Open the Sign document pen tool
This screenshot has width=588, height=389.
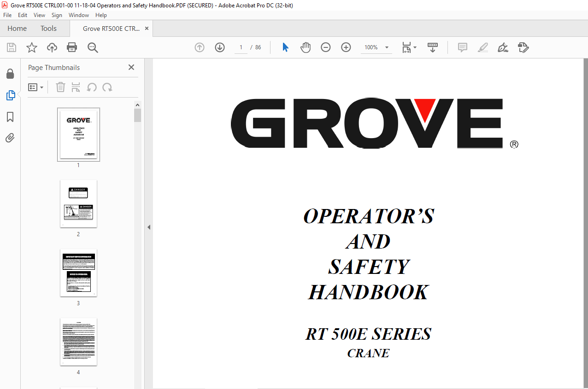[503, 47]
